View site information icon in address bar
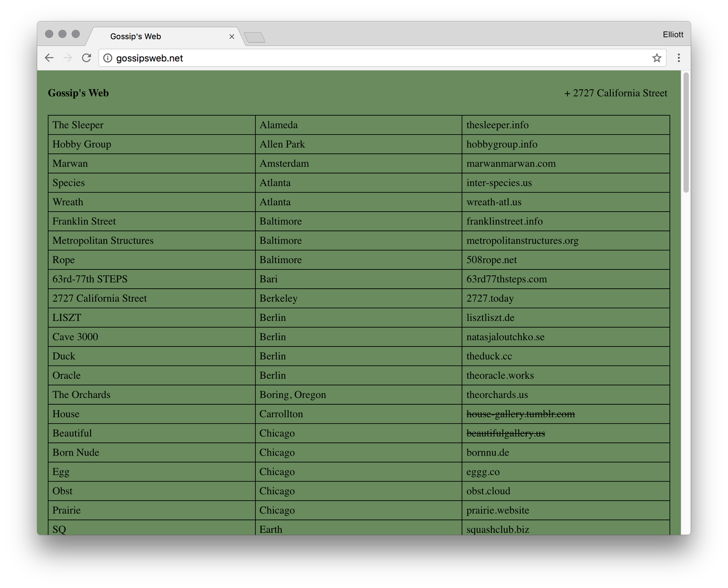 108,58
